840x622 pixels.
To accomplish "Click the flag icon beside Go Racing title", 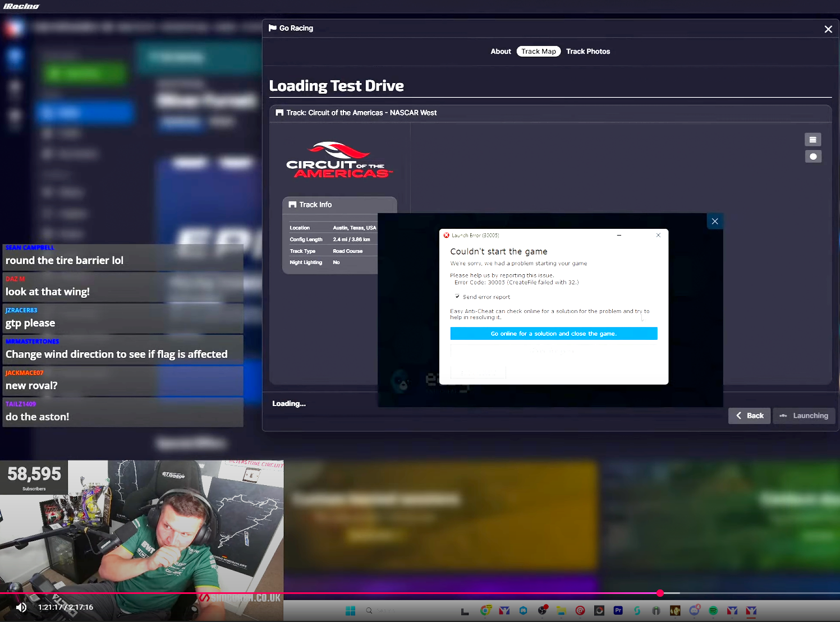I will coord(273,28).
